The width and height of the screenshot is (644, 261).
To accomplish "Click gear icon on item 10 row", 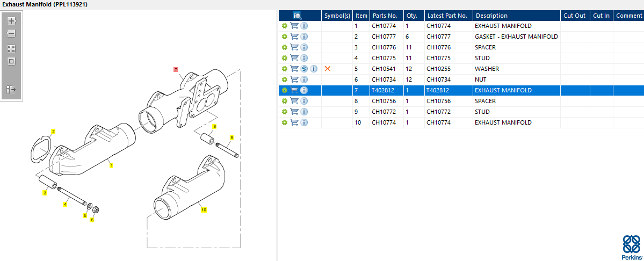I will pos(285,122).
